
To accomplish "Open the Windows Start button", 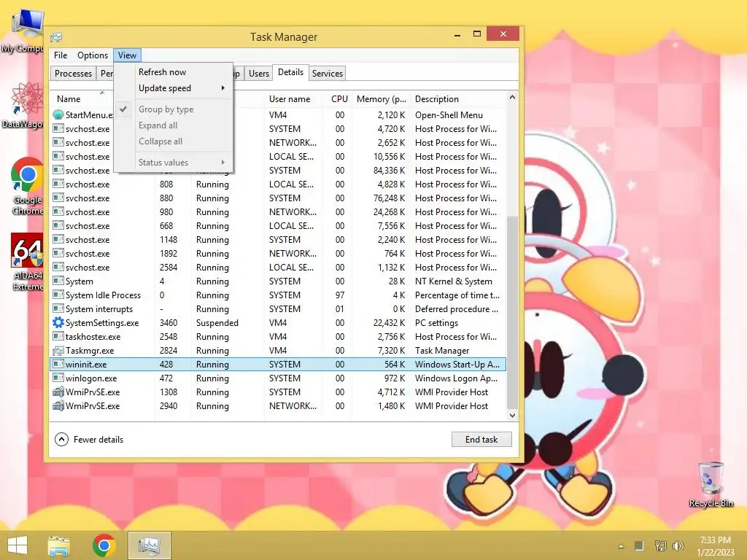I will (x=18, y=545).
